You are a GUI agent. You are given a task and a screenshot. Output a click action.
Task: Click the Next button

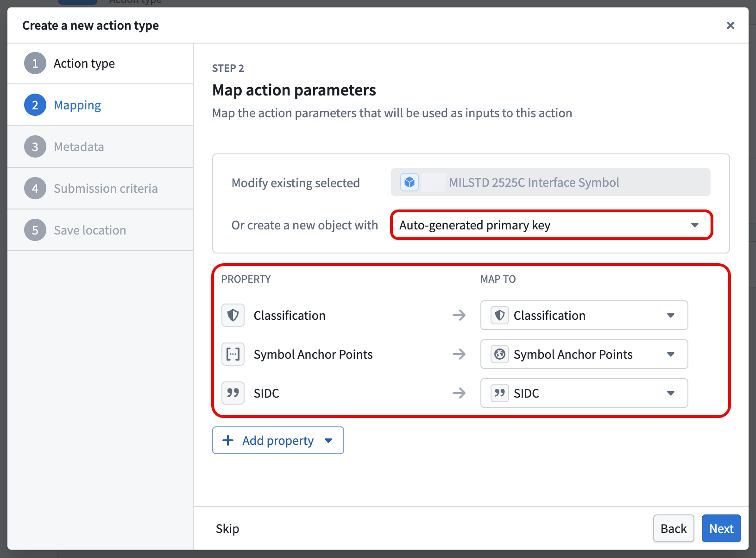click(x=721, y=528)
